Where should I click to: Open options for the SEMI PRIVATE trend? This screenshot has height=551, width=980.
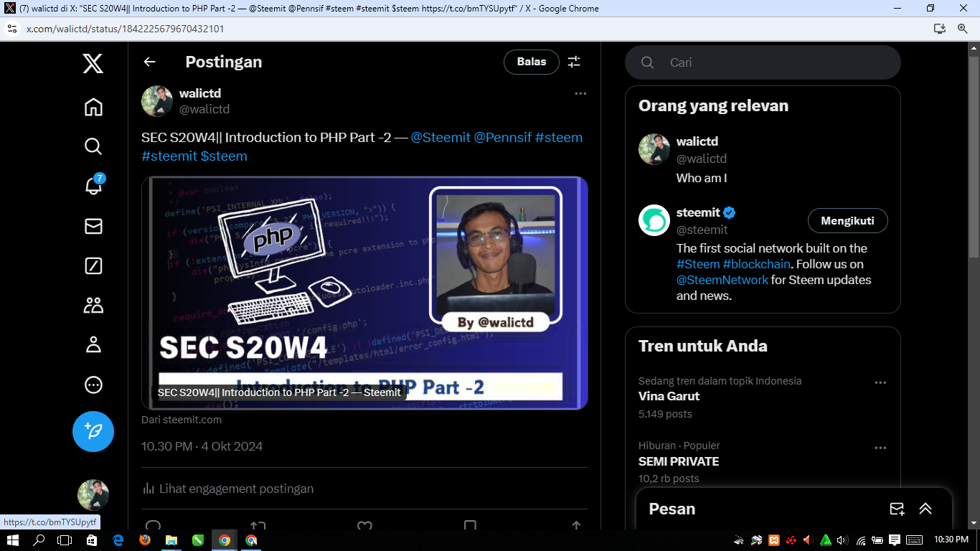coord(880,448)
